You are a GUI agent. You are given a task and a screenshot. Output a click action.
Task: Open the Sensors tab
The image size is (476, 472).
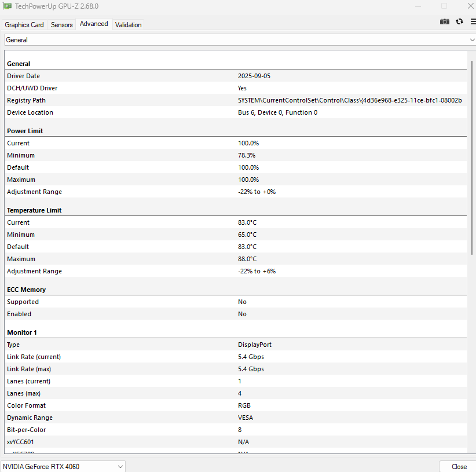[x=61, y=24]
